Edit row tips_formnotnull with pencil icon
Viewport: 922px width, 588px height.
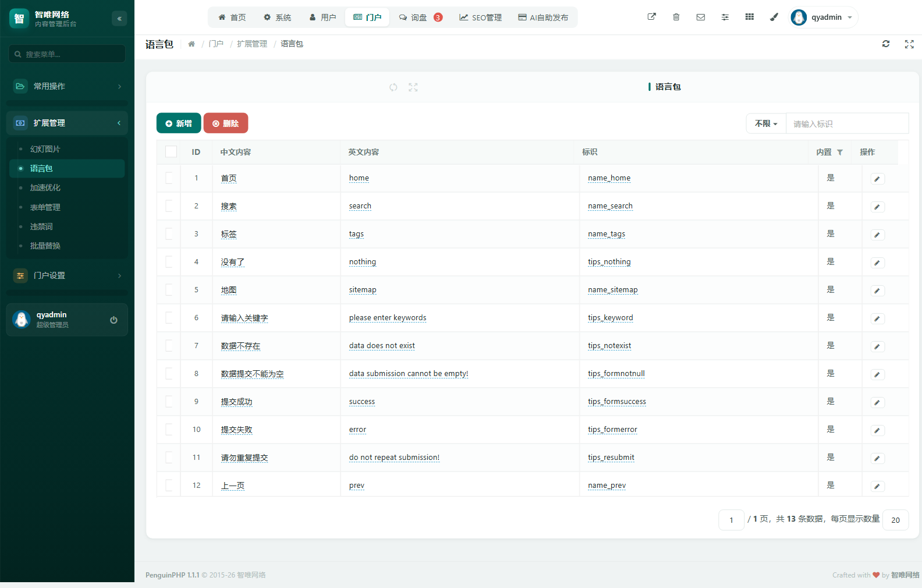pyautogui.click(x=878, y=374)
